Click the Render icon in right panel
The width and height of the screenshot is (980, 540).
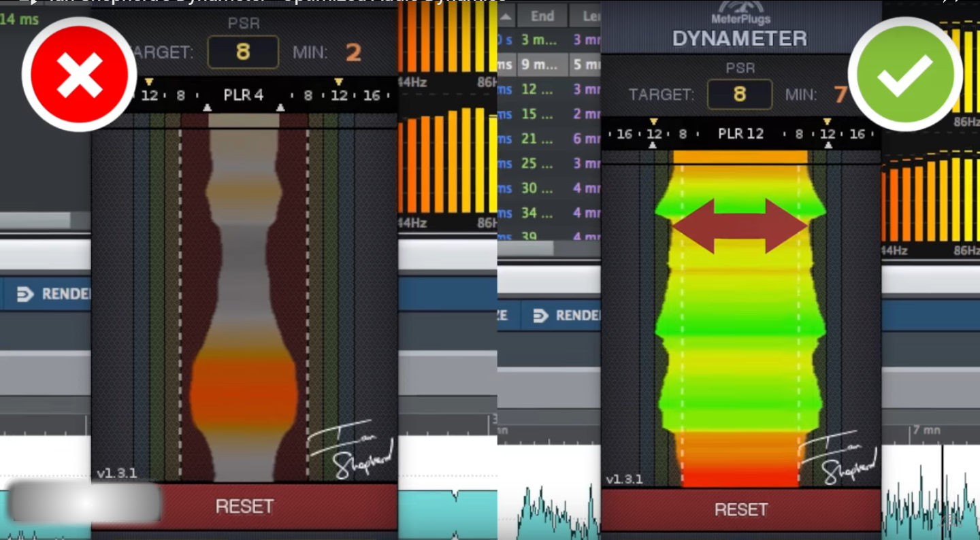(x=540, y=316)
